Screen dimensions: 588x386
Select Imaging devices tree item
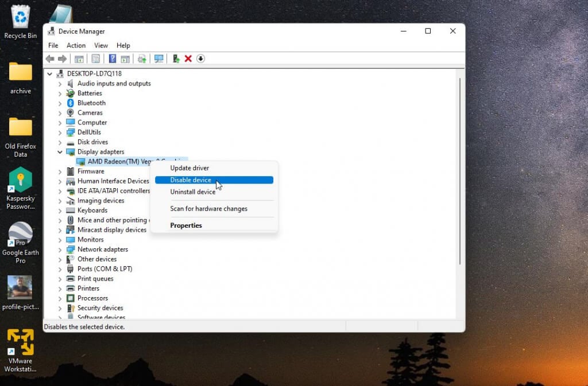tap(100, 200)
